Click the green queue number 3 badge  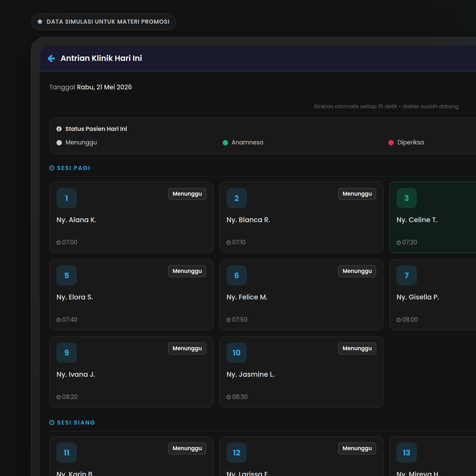406,198
